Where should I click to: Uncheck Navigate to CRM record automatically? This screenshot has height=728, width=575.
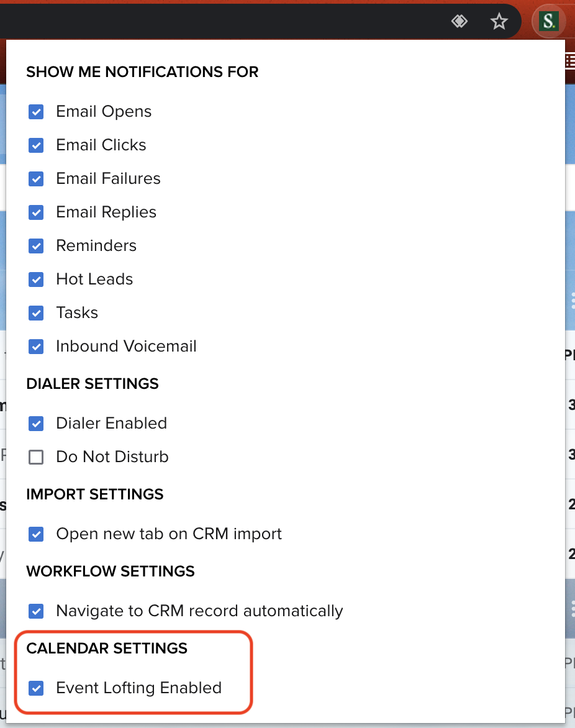(x=36, y=611)
